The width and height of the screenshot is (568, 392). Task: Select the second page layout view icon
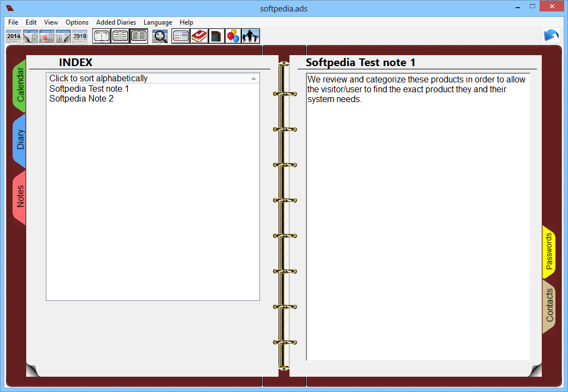120,36
